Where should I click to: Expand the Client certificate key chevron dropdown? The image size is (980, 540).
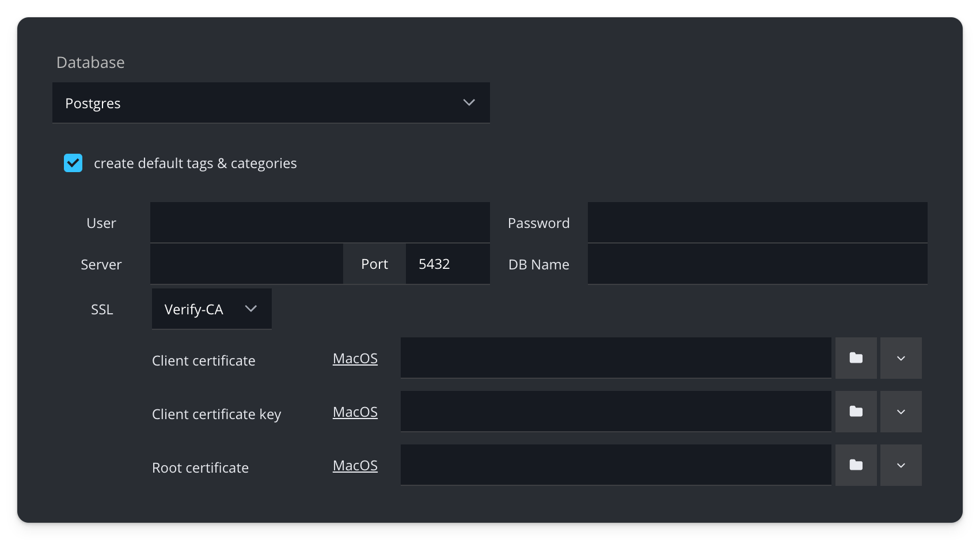(x=901, y=412)
